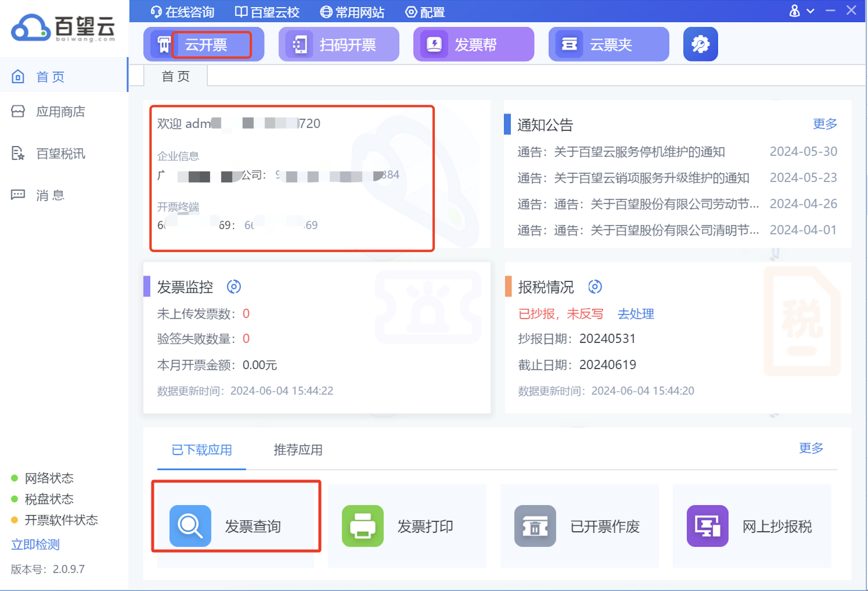Screen dimensions: 868x591
Task: Click the user account avatar icon
Action: pyautogui.click(x=794, y=11)
